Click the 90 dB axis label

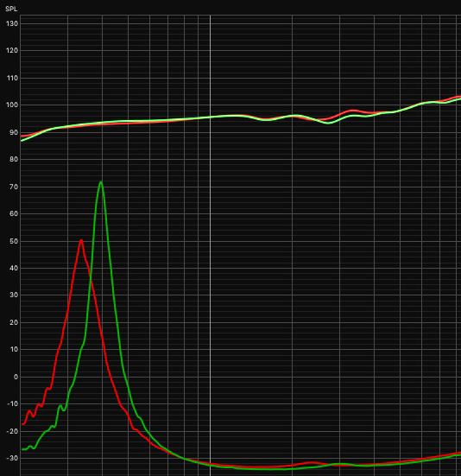pos(14,132)
